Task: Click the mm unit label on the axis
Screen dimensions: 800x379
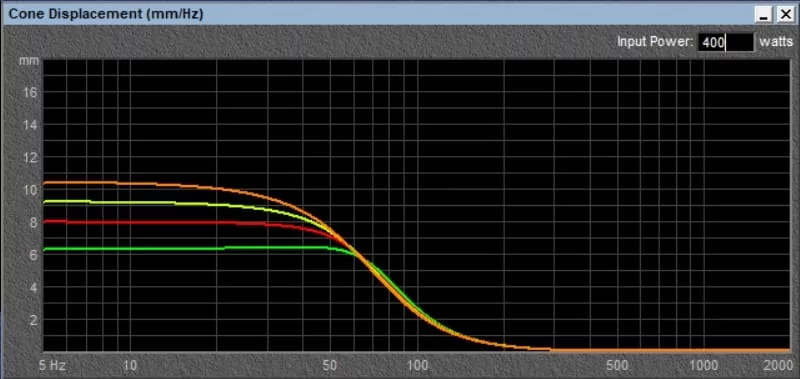Action: click(26, 61)
